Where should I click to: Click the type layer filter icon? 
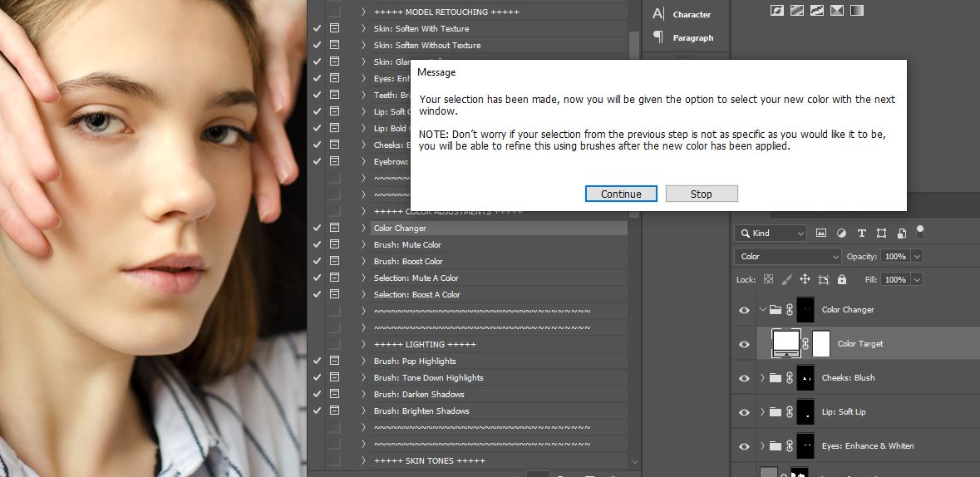pos(861,234)
